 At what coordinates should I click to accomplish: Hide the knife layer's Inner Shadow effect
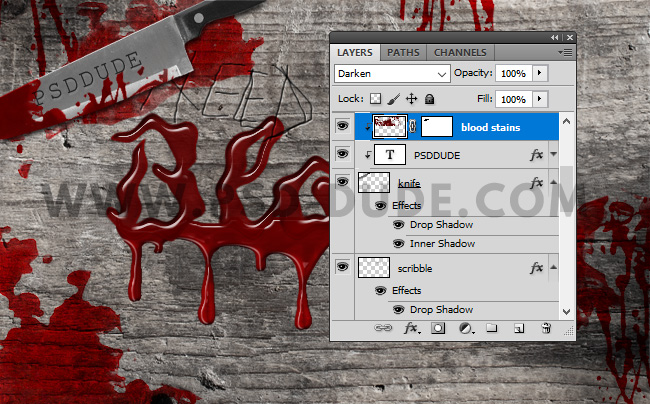point(397,243)
